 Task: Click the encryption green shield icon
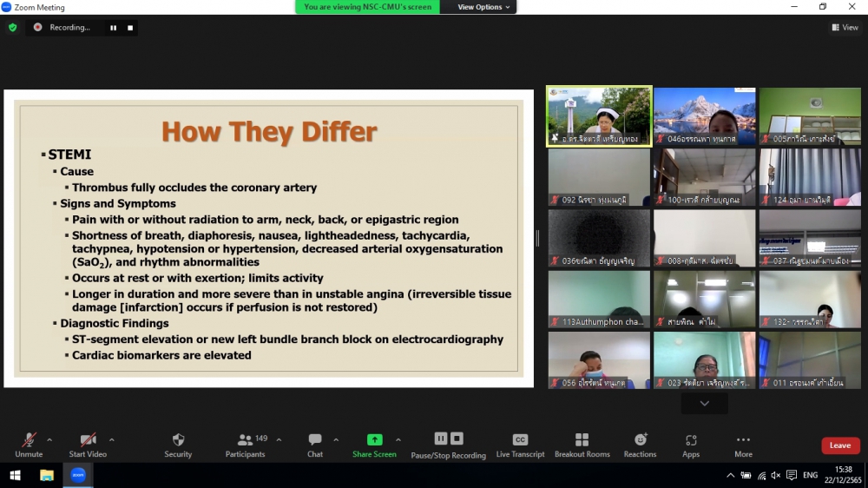coord(12,28)
